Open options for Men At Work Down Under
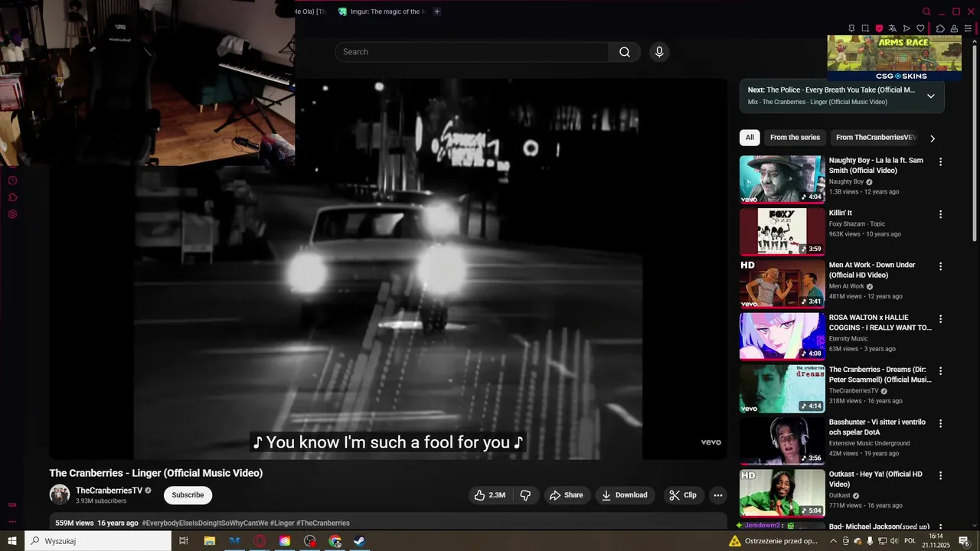980x551 pixels. click(941, 266)
